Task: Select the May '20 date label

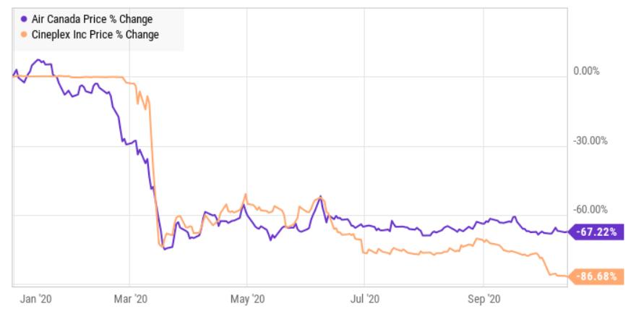Action: [247, 298]
